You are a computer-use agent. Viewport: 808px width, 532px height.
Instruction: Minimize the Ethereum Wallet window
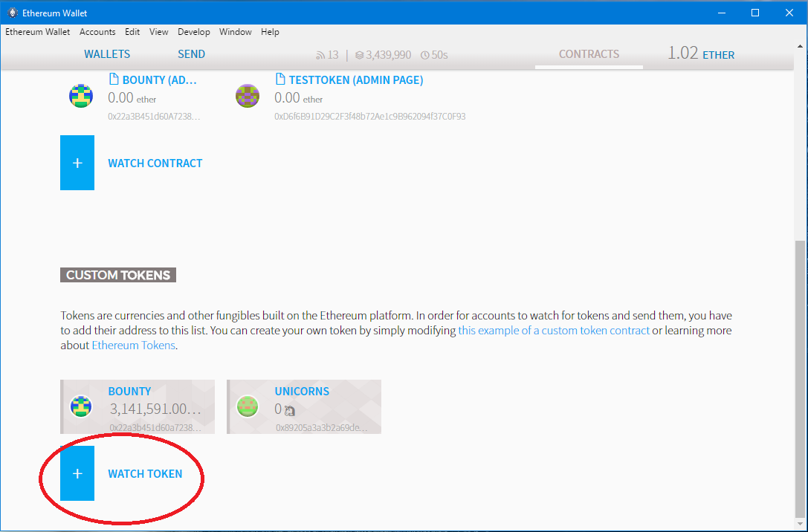click(x=722, y=13)
